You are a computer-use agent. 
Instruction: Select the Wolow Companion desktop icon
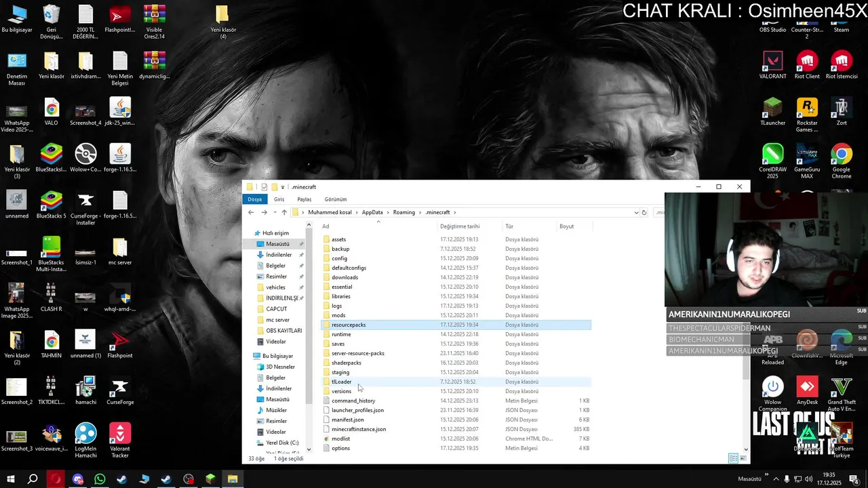(772, 395)
